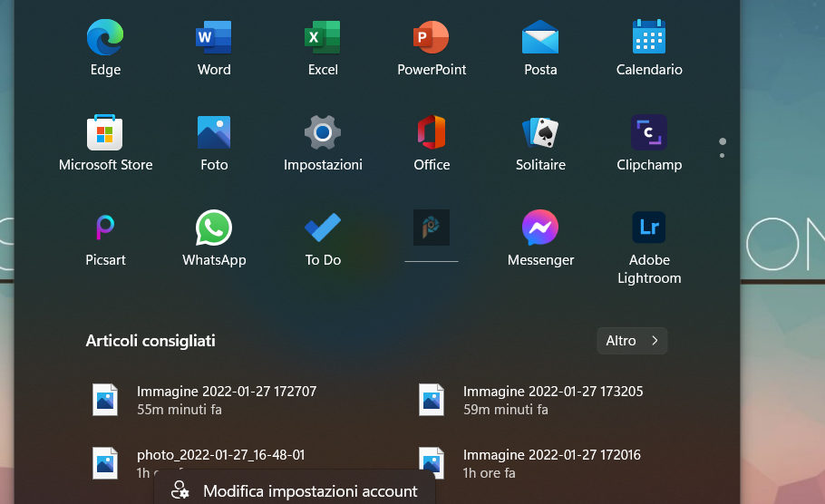Open the Edge browser app
This screenshot has width=825, height=504.
[105, 47]
